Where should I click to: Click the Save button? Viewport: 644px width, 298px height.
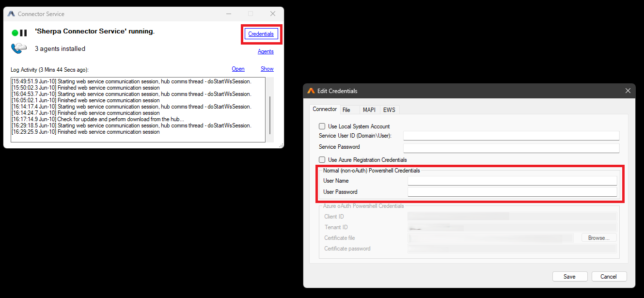pos(570,276)
